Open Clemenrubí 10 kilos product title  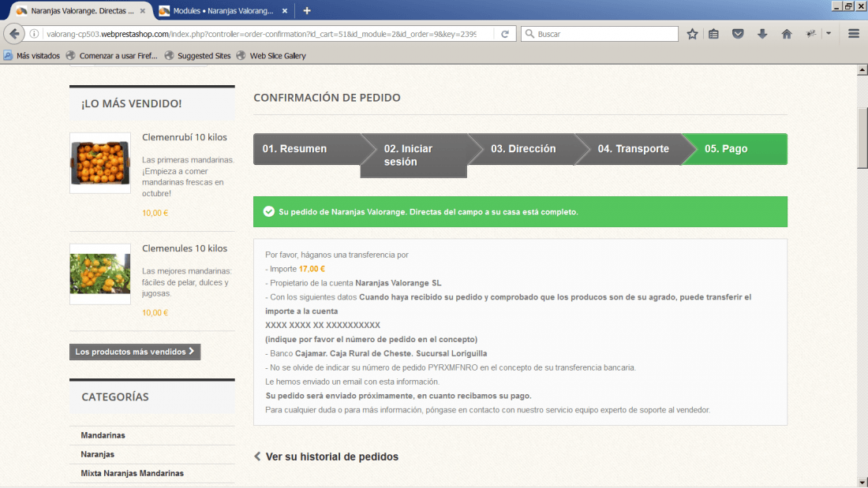click(185, 137)
